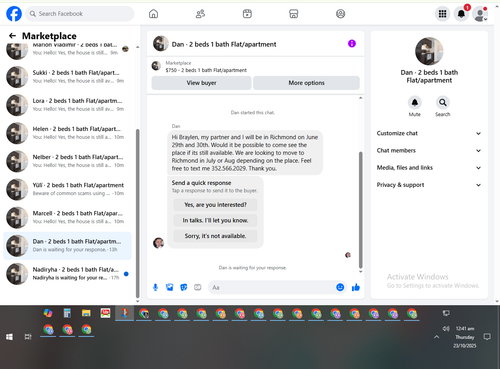Expand the Customize chat section

[429, 133]
